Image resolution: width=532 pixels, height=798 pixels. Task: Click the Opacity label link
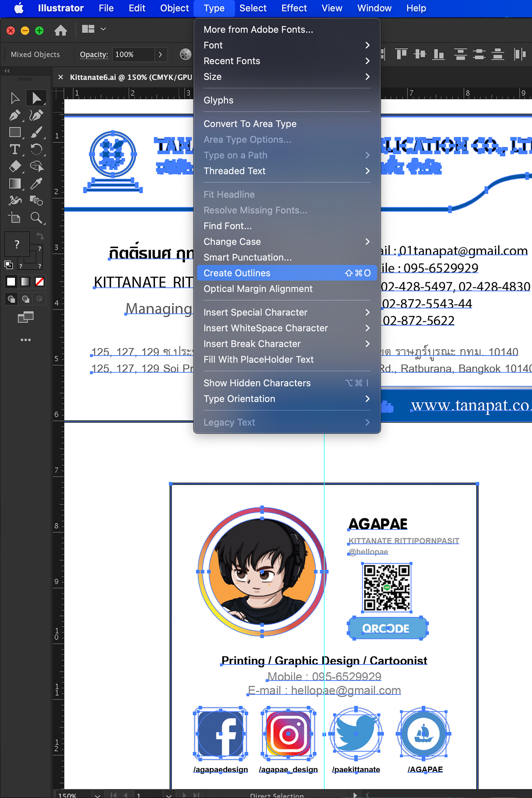point(94,54)
